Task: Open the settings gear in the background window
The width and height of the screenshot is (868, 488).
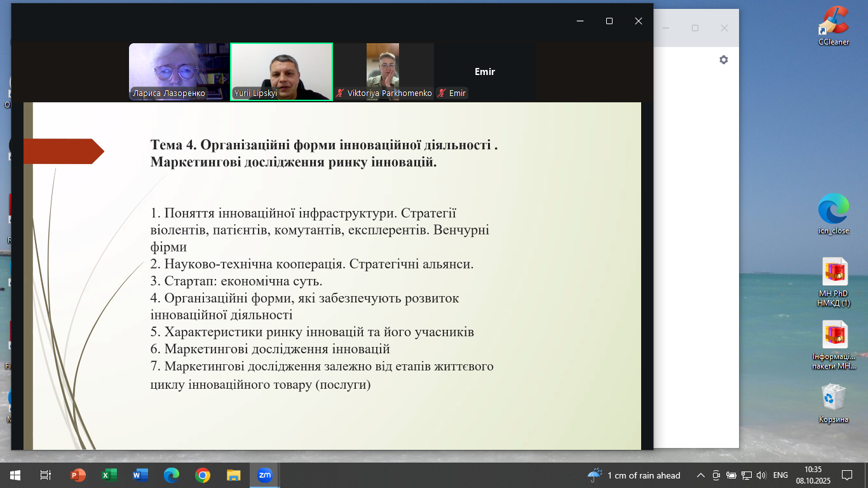Action: [723, 60]
